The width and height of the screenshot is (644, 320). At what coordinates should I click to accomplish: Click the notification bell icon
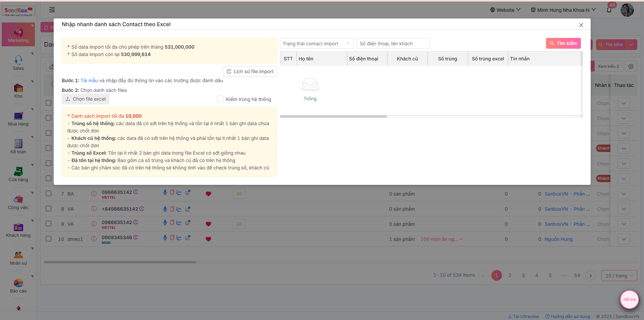[609, 10]
